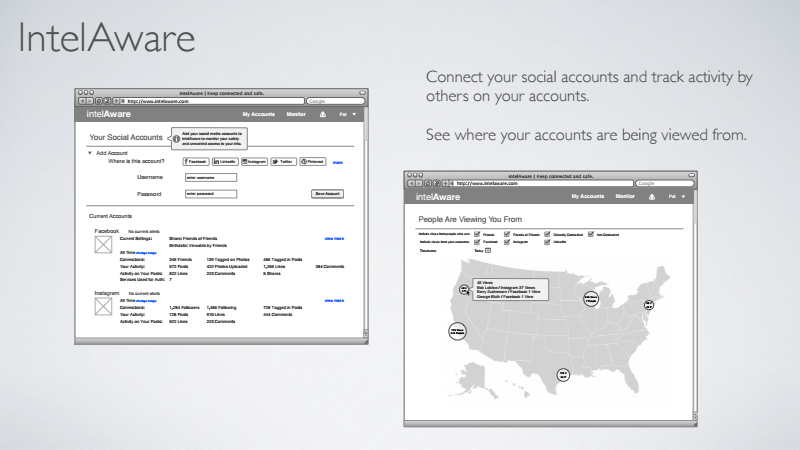Click the Texas view-count map marker
Screen dimensions: 800x450
point(563,374)
